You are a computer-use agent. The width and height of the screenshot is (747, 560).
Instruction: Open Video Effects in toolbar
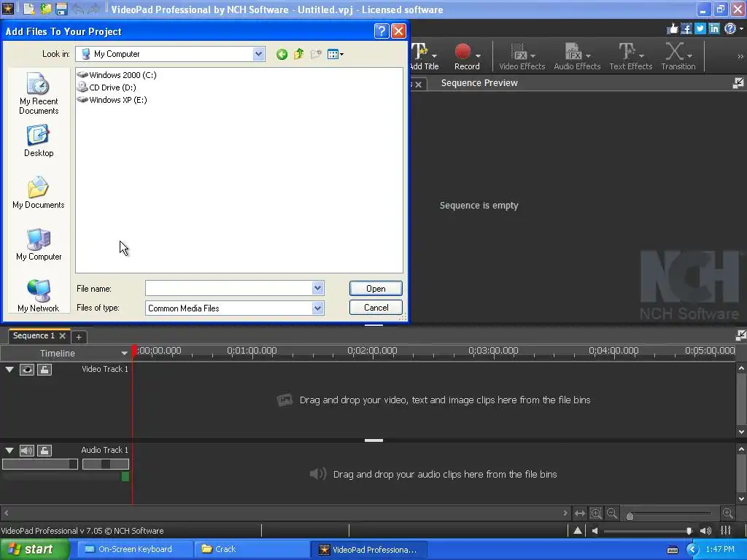click(522, 56)
